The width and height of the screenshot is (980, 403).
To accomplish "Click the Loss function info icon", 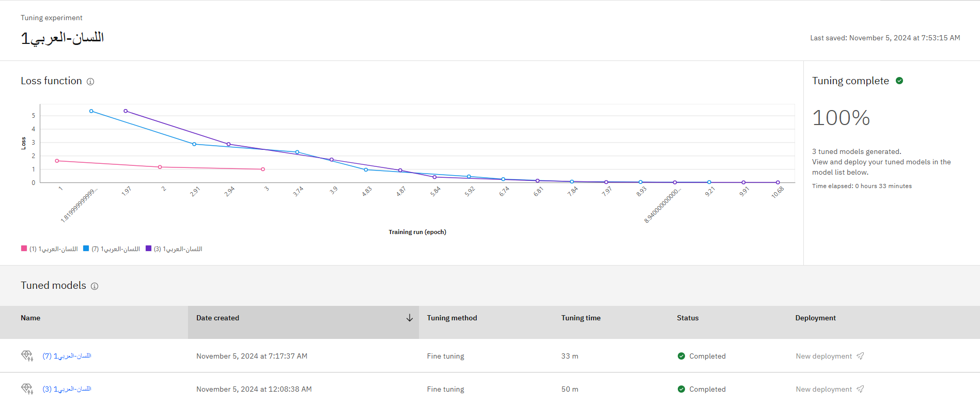I will click(90, 82).
